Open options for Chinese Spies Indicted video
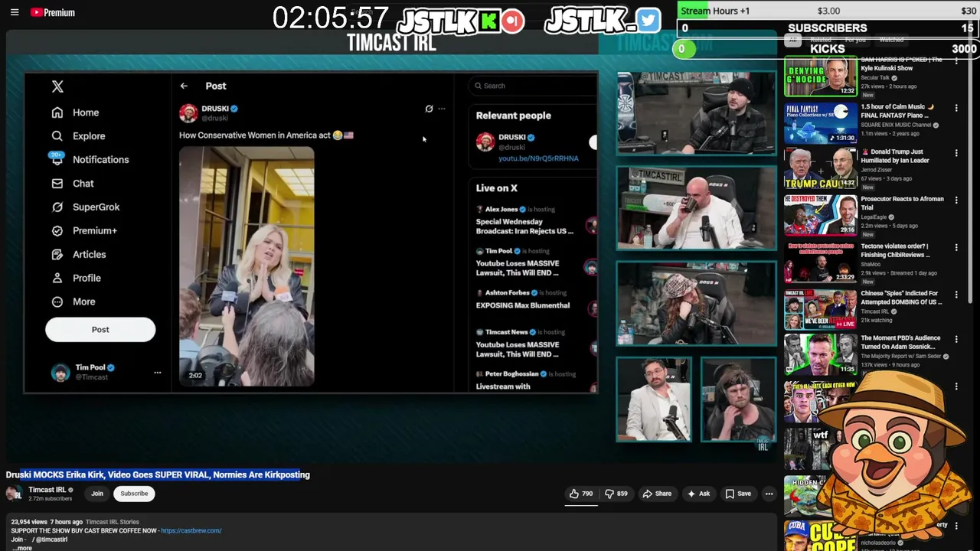Image resolution: width=980 pixels, height=551 pixels. (955, 295)
